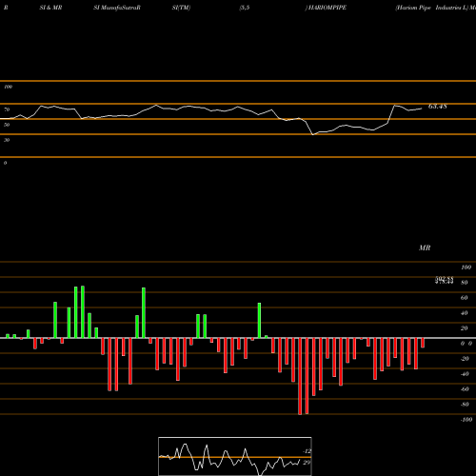This screenshot has height=476, width=476.
Task: Open the mini overview chart thumbnail
Action: point(235,456)
